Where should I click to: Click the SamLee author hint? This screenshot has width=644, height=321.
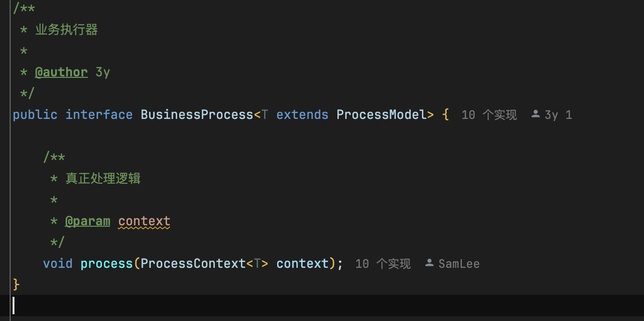point(459,264)
